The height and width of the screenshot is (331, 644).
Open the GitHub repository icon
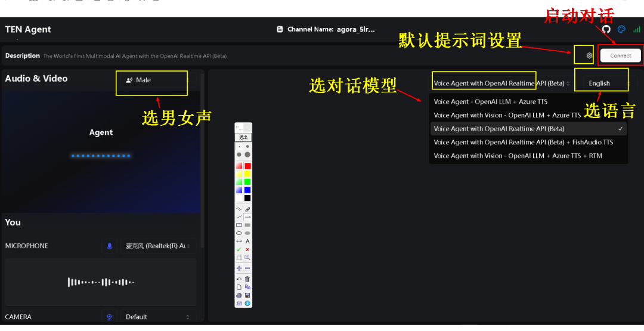[x=606, y=29]
